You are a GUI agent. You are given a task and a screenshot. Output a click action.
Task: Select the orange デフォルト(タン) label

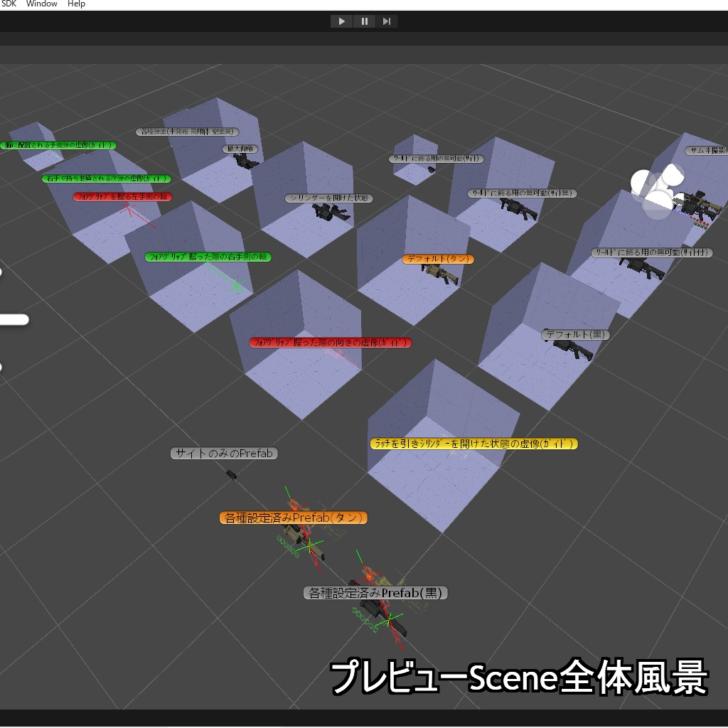coord(439,259)
